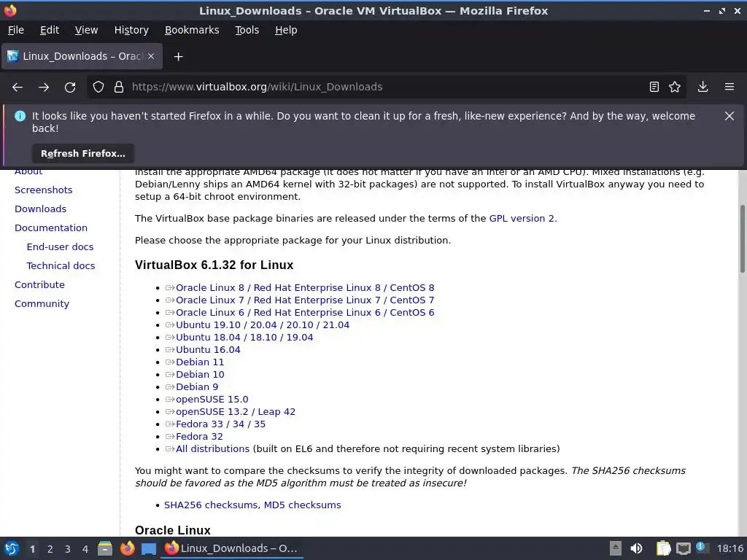Download the Debian 11 package
This screenshot has height=560, width=747.
(x=200, y=362)
